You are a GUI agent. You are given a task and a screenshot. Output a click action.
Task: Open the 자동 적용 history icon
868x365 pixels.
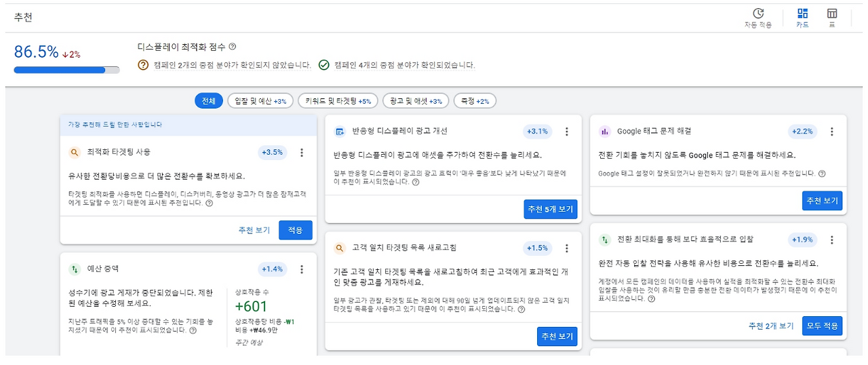click(757, 14)
